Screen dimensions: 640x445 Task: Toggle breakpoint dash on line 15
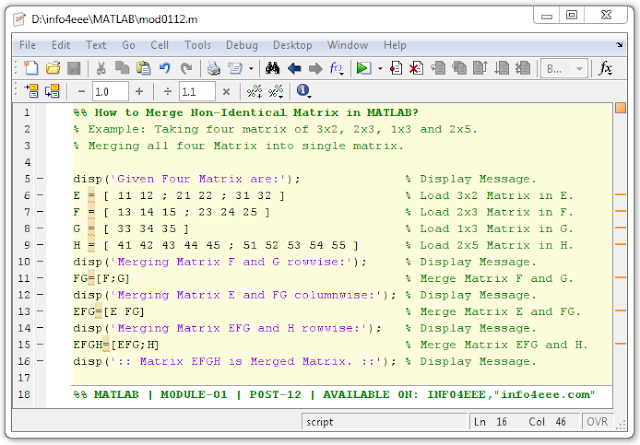[x=40, y=344]
